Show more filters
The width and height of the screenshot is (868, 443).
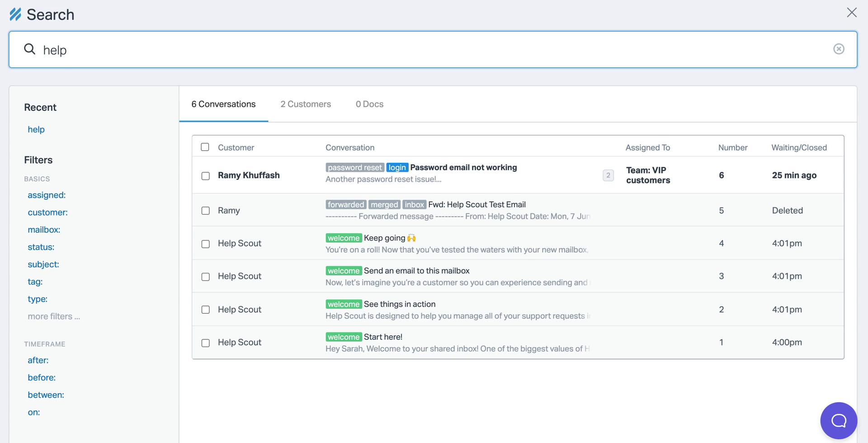[54, 316]
